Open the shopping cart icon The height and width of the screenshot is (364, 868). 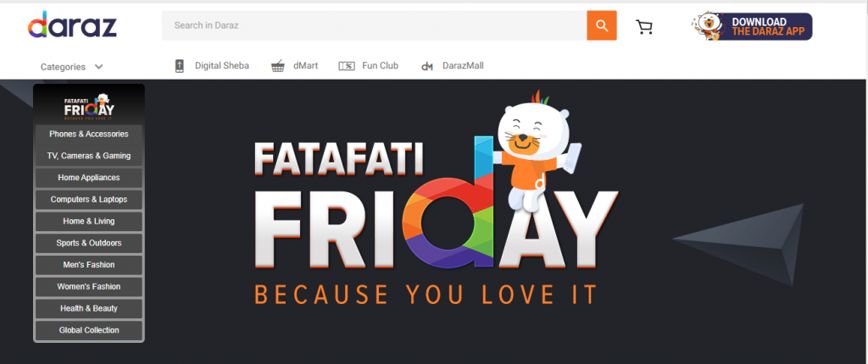pos(644,27)
